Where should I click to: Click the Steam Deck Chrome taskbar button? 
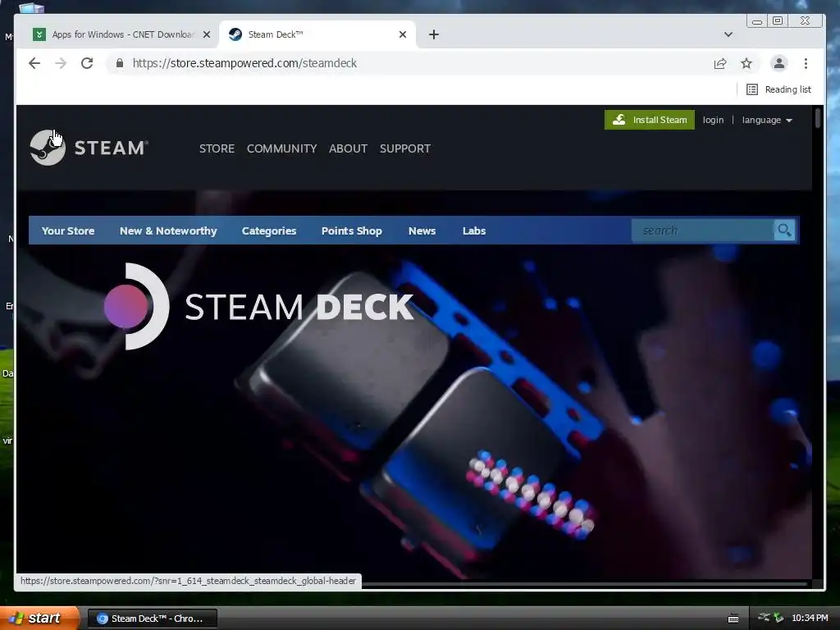click(x=152, y=619)
